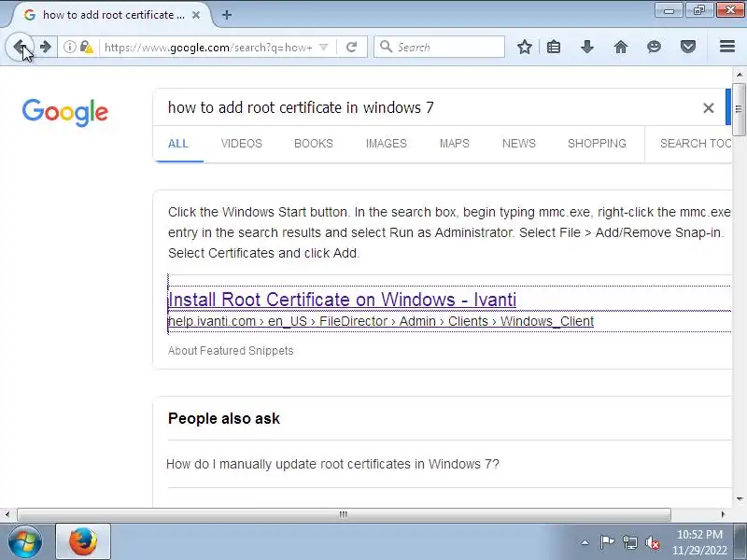Open SEARCH TOOLS options

point(696,144)
